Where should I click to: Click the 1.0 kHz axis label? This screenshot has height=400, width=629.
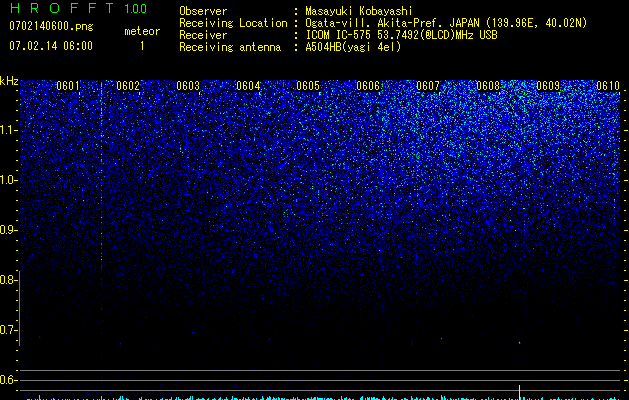click(x=8, y=180)
